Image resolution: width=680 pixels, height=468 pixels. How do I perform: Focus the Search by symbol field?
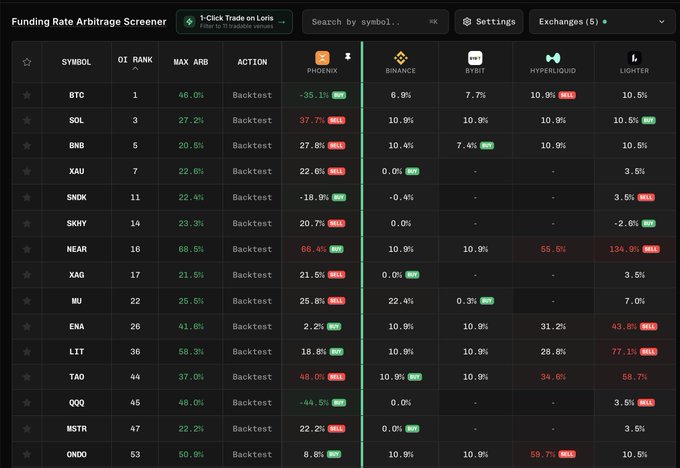pos(375,22)
